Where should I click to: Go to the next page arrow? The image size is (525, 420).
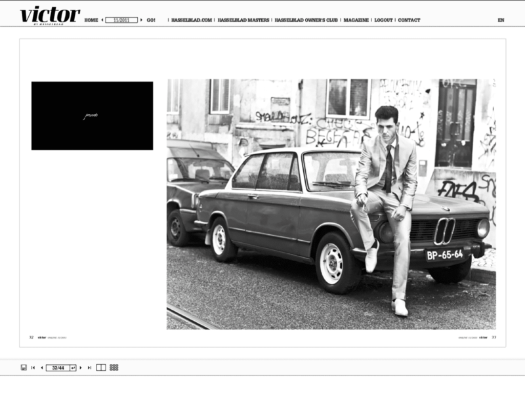(81, 367)
